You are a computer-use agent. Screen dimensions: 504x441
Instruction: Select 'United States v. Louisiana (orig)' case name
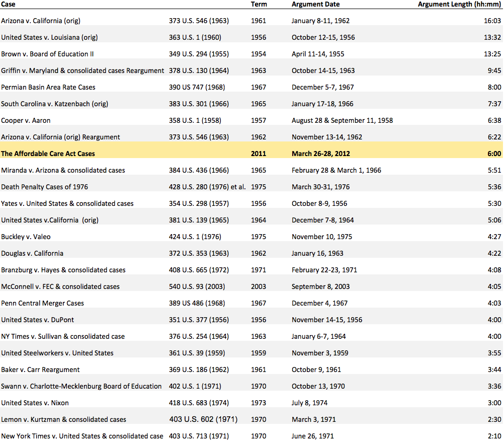coord(49,37)
